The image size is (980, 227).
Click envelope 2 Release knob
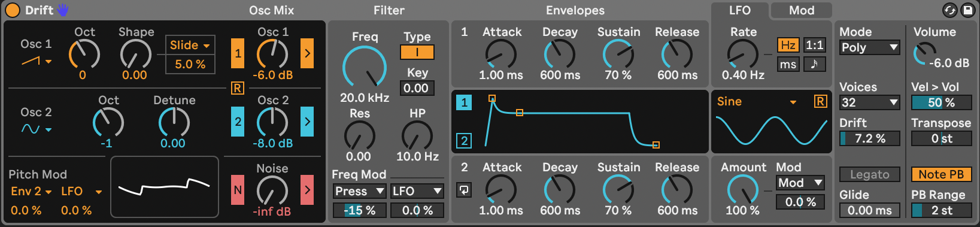pos(677,190)
